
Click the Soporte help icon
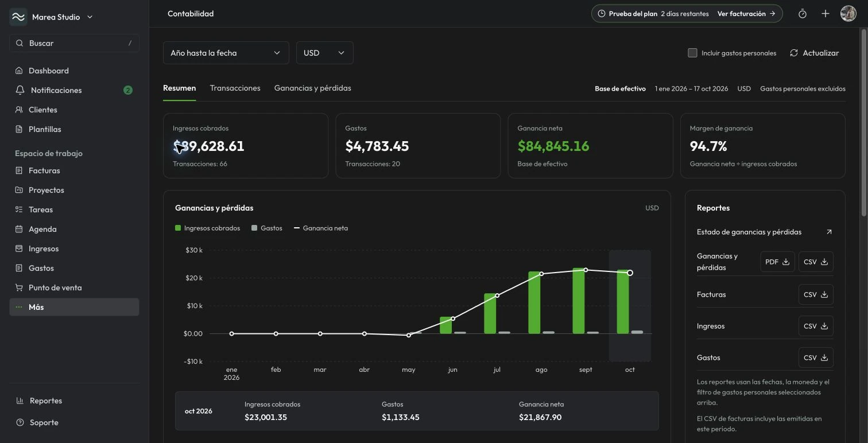tap(20, 422)
